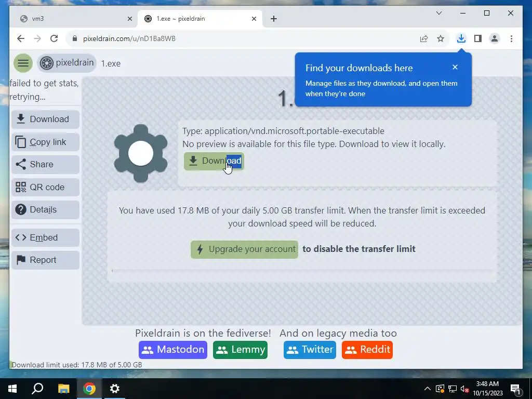Click the 'Type: application/vnd.microsoft.portable-executable' line
This screenshot has height=399, width=532.
pyautogui.click(x=283, y=131)
